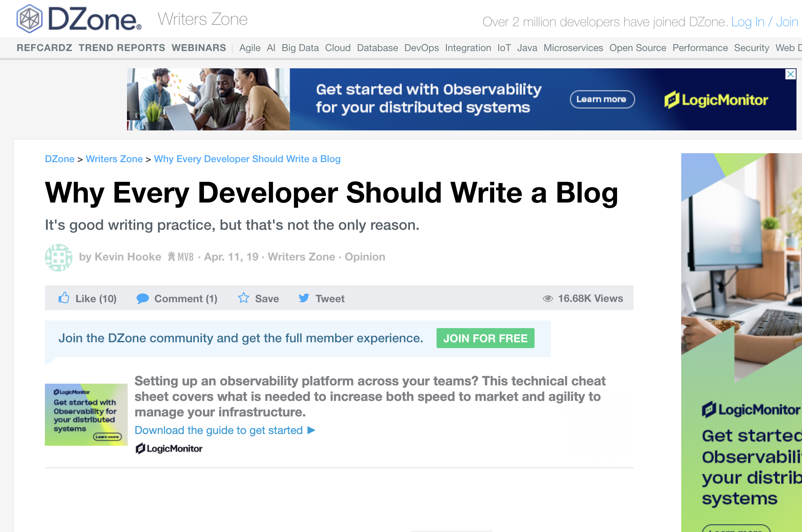This screenshot has height=532, width=802.
Task: Go to the Open Source zone
Action: [x=638, y=48]
